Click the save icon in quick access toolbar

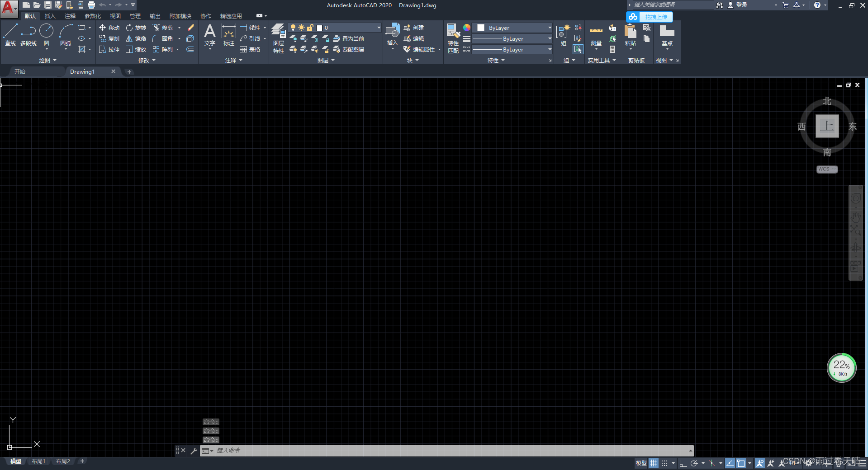(x=47, y=5)
